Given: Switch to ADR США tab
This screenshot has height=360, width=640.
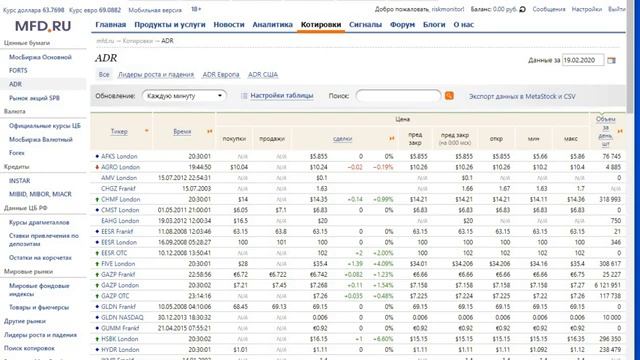Looking at the screenshot, I should tap(263, 75).
